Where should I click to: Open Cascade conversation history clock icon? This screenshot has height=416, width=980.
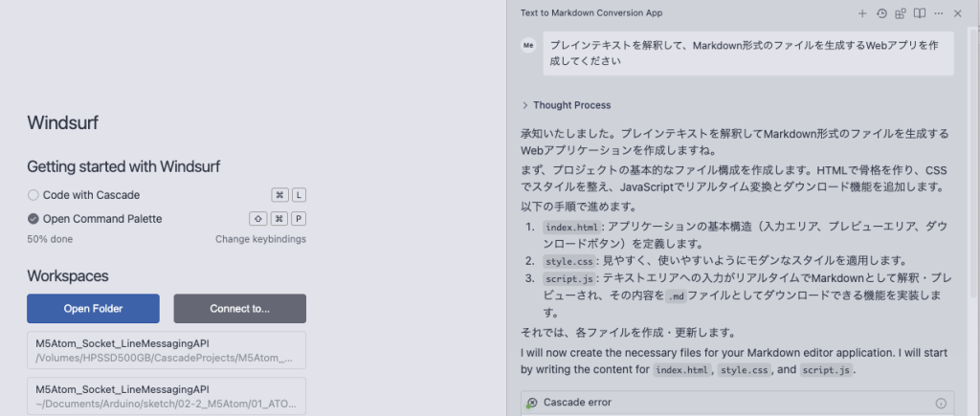(x=881, y=13)
